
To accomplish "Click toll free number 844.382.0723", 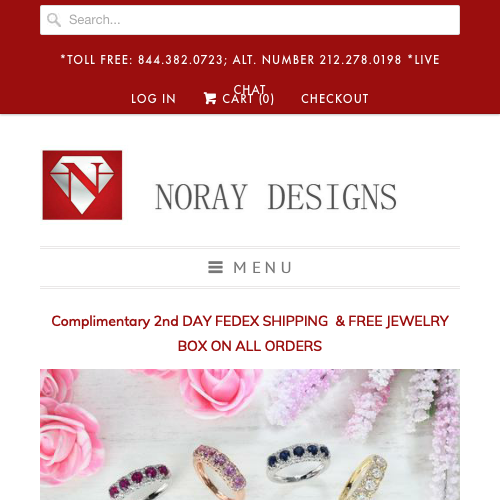I will tap(180, 60).
